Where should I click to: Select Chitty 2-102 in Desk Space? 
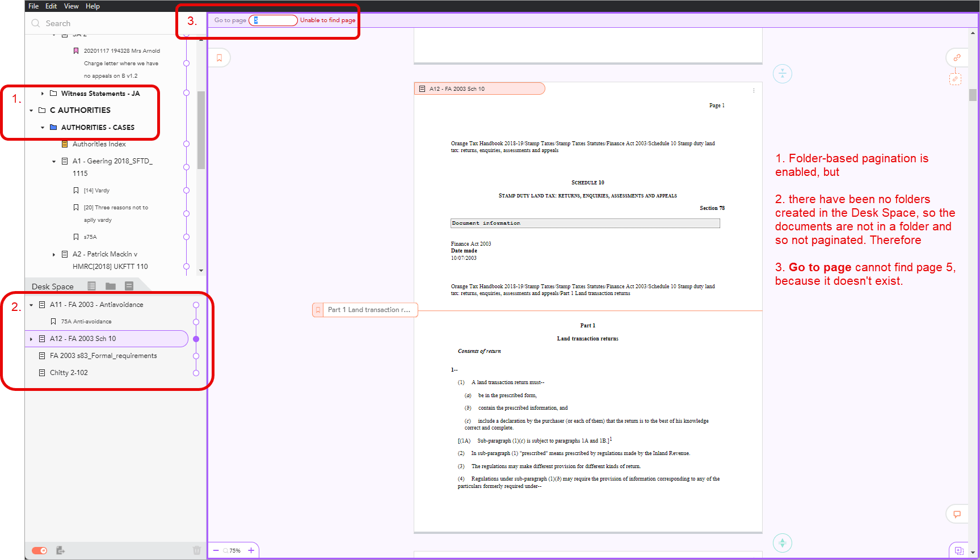69,373
